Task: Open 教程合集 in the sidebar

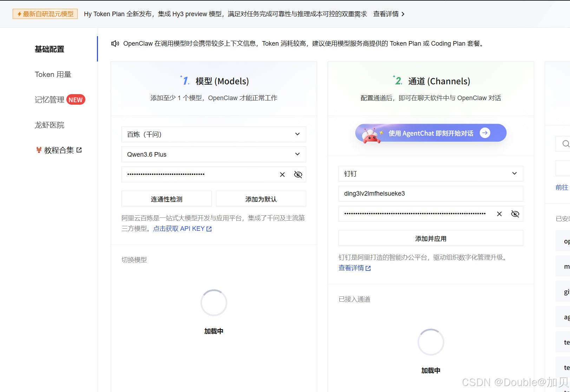Action: click(x=59, y=150)
